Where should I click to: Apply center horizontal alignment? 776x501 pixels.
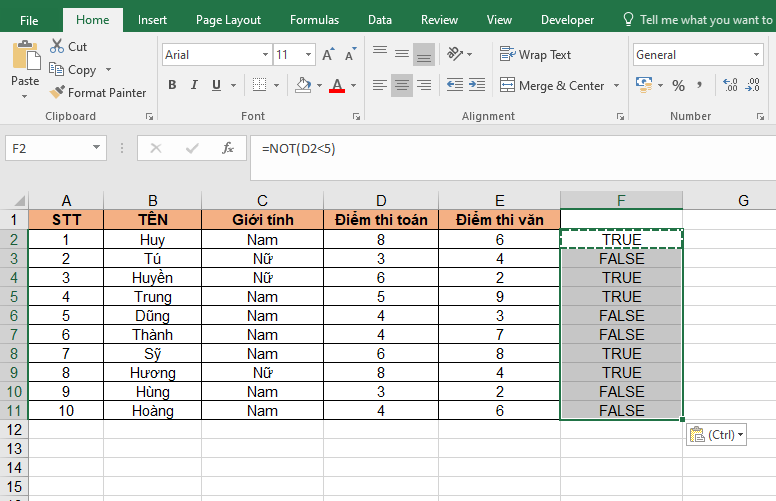401,86
